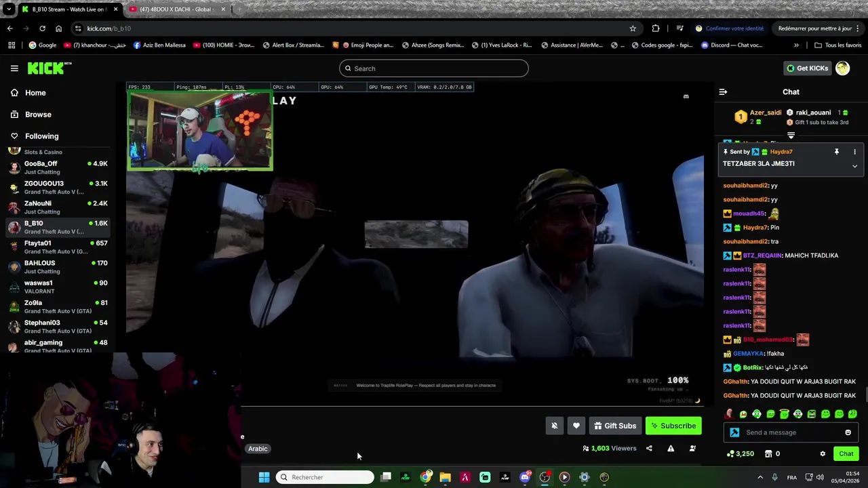
Task: Send message with Chat button
Action: coord(846,454)
